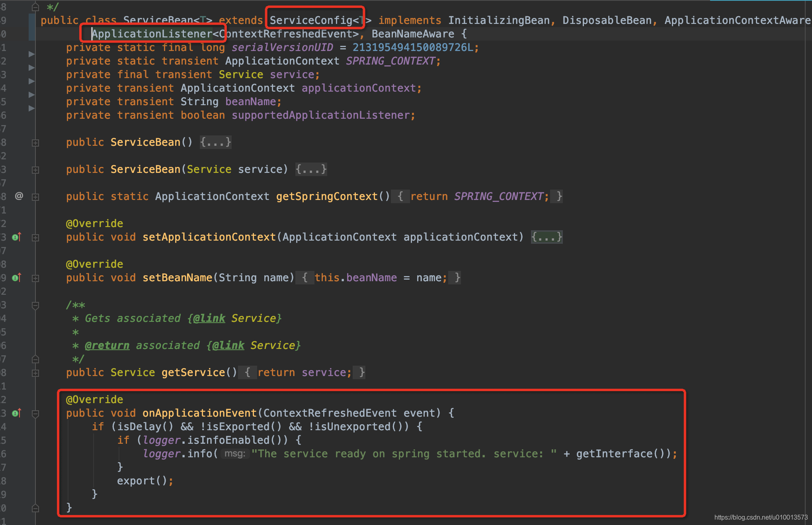Expand getService method using gutter fold toggle
Screen dimensions: 812x525
point(35,373)
